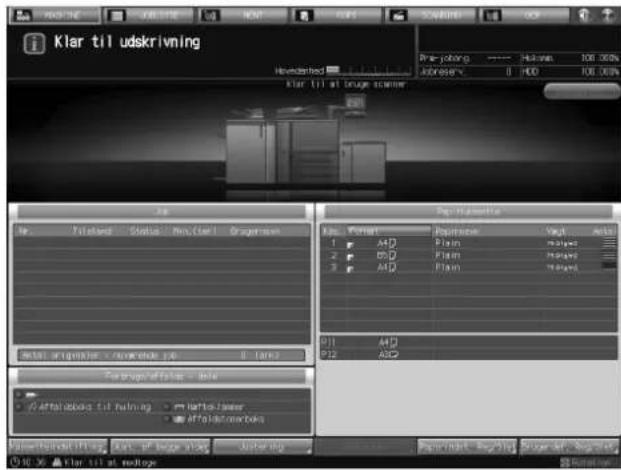Screen dimensions: 621x470
Task: Select tray 2 row with B5 paper
Action: (x=469, y=255)
